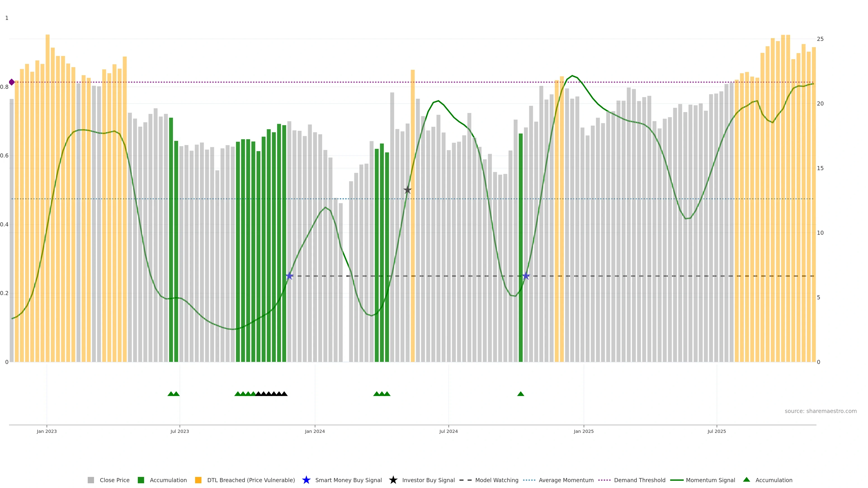Click the first black triangle in the accumulation row

[x=258, y=394]
